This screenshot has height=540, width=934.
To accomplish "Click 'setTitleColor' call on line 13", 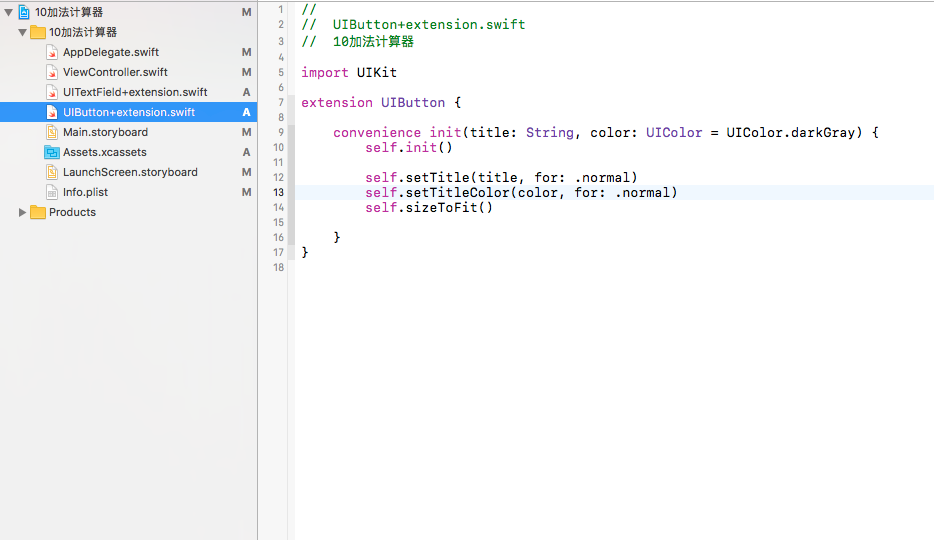I will 457,192.
